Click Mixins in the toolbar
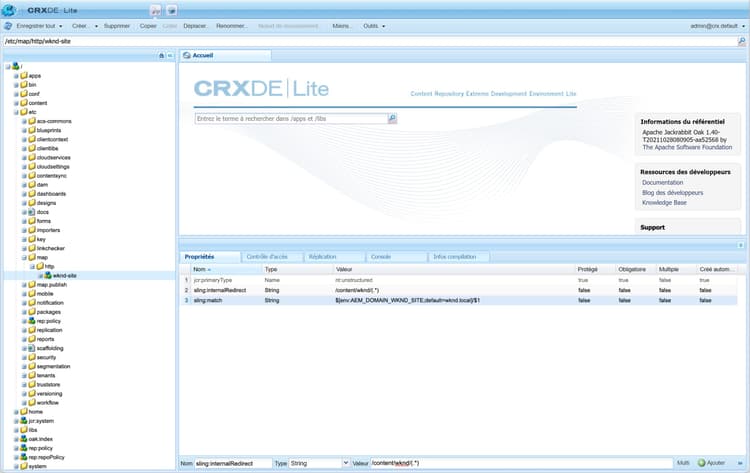 pyautogui.click(x=342, y=26)
